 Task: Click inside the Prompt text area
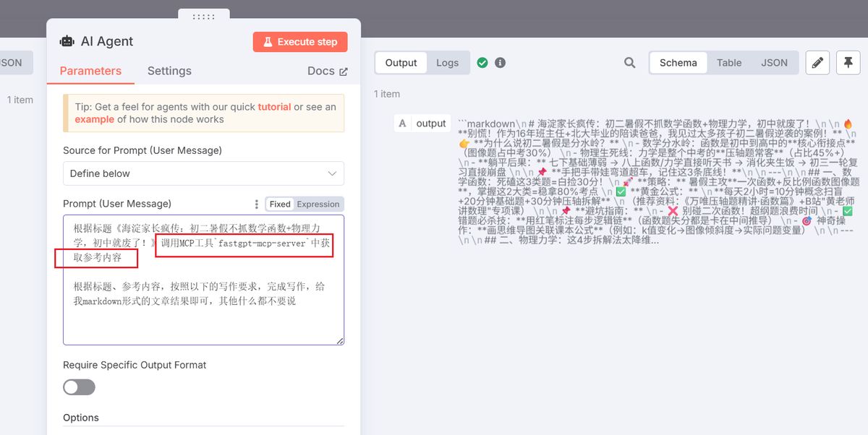203,318
